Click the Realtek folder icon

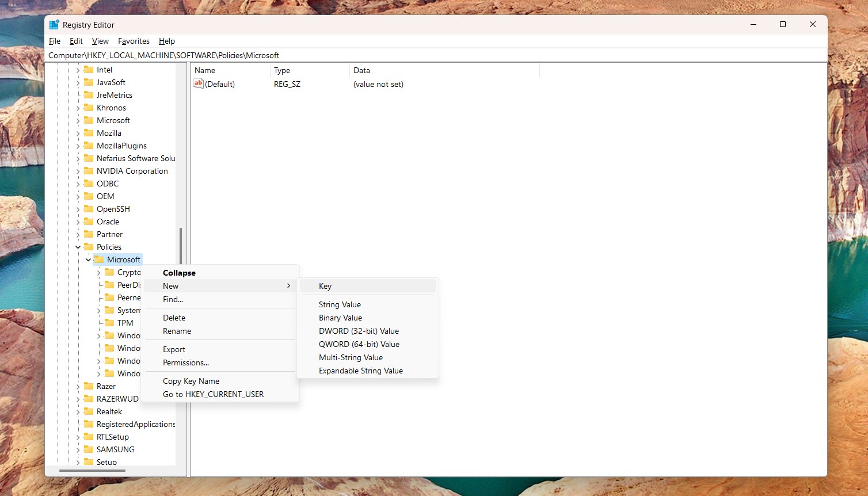89,411
